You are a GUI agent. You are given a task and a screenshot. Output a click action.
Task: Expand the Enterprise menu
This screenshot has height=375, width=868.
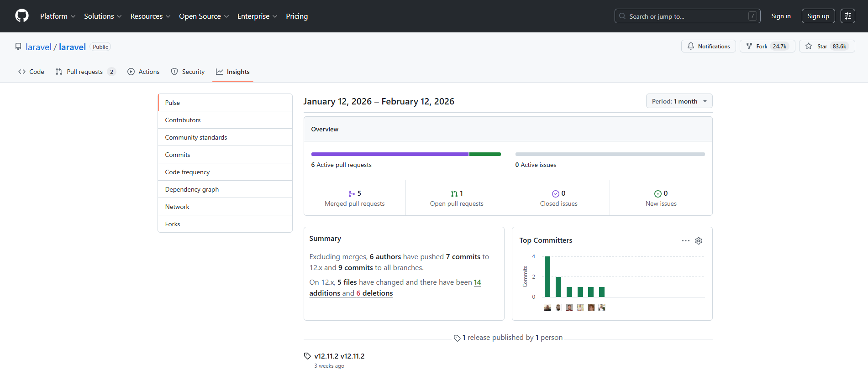[257, 16]
